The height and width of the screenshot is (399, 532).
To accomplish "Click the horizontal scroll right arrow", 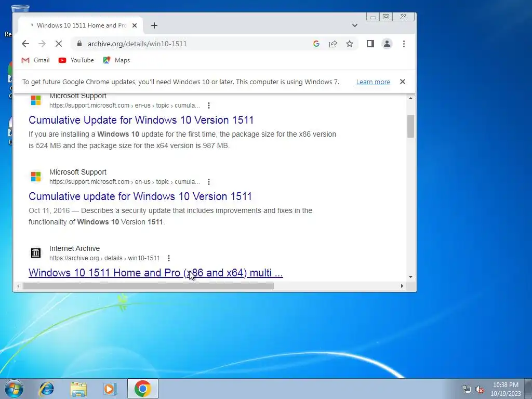I will [x=402, y=286].
